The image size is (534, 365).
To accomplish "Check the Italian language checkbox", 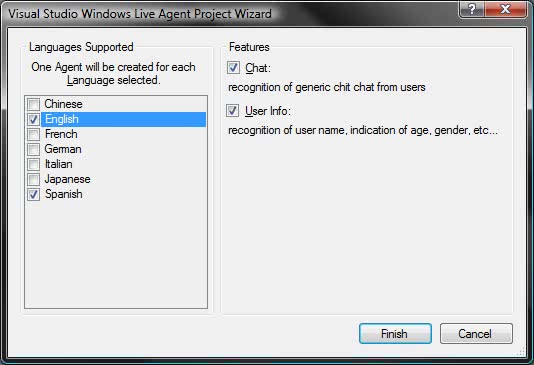I will (33, 164).
